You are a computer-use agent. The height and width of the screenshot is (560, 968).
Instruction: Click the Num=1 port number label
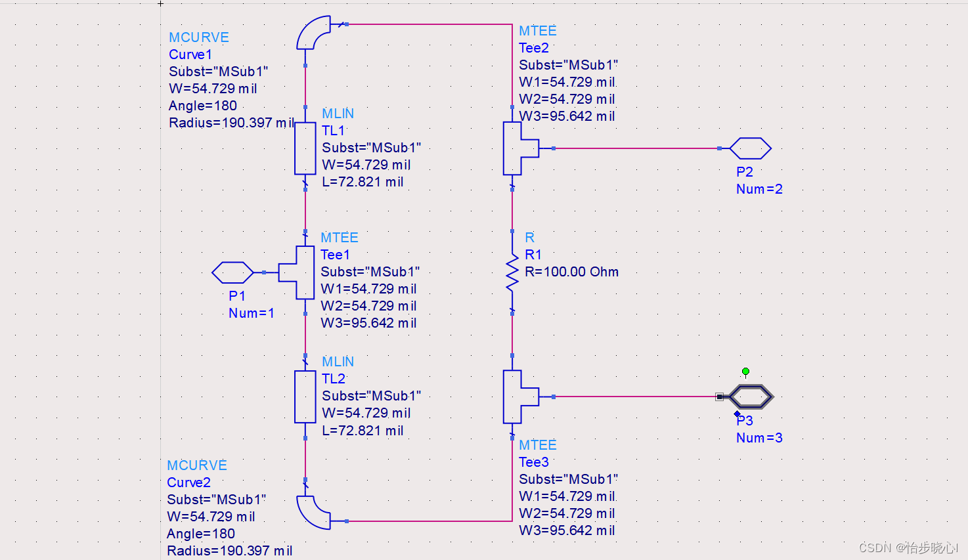click(252, 313)
